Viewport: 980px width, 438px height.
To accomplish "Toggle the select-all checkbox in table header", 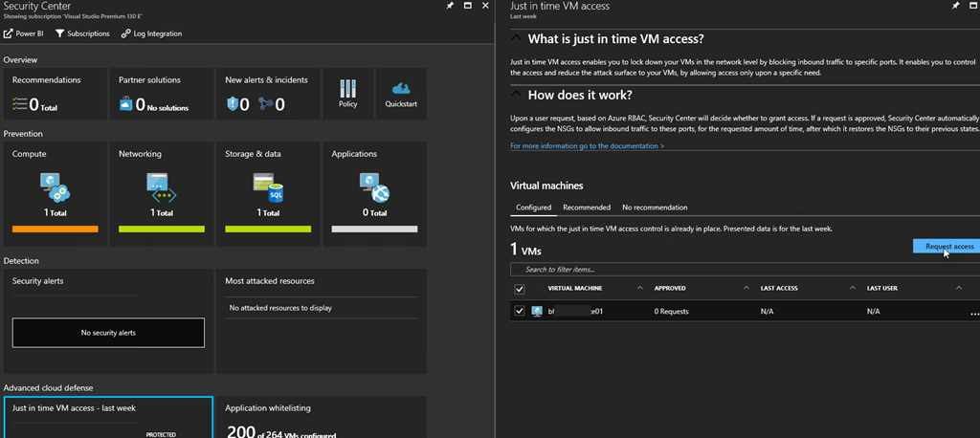I will (x=520, y=289).
